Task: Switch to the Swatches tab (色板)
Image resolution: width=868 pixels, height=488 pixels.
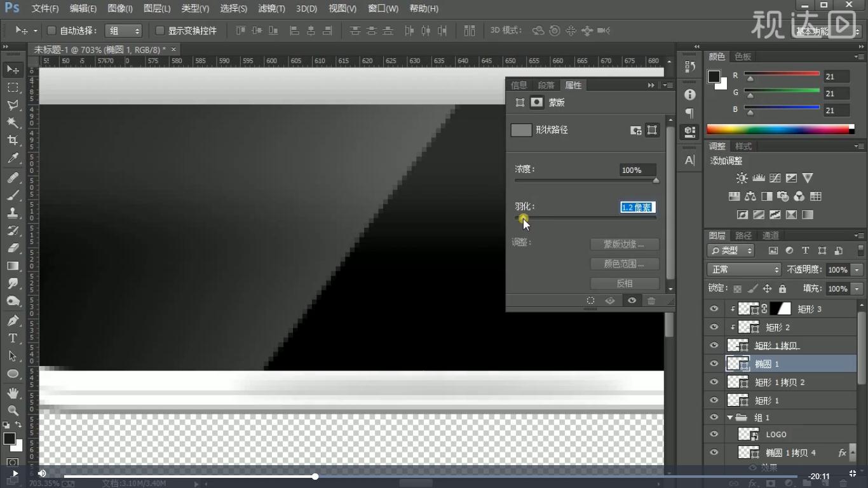Action: tap(743, 57)
